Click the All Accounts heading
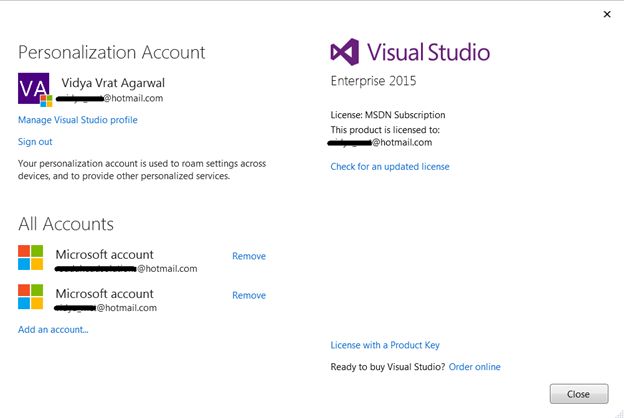Viewport: 624px width, 418px height. [x=66, y=224]
